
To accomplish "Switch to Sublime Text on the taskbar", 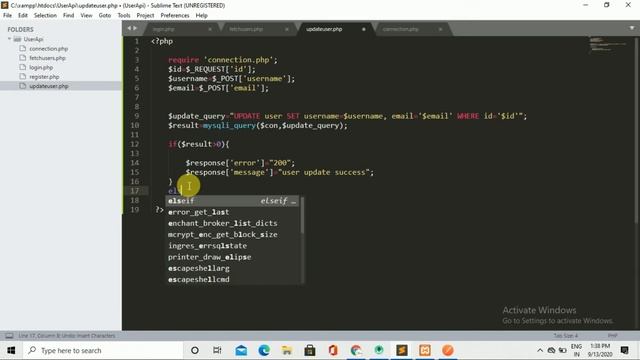I will 402,350.
